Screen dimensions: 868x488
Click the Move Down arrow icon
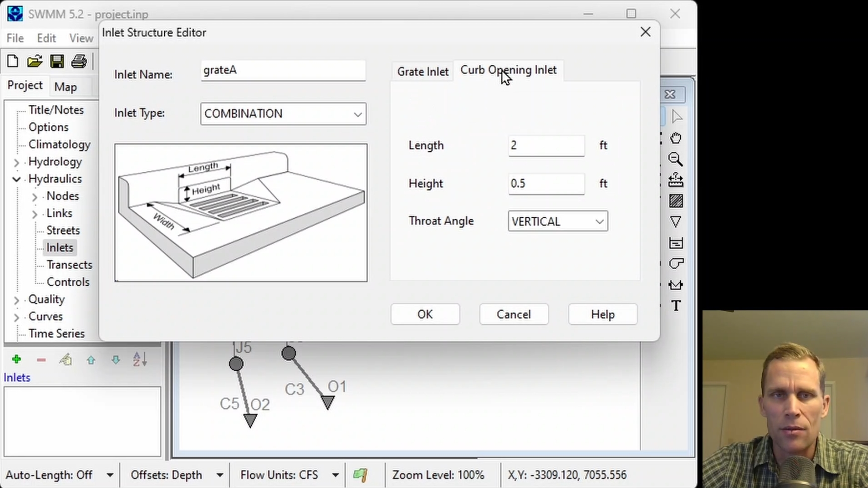115,360
